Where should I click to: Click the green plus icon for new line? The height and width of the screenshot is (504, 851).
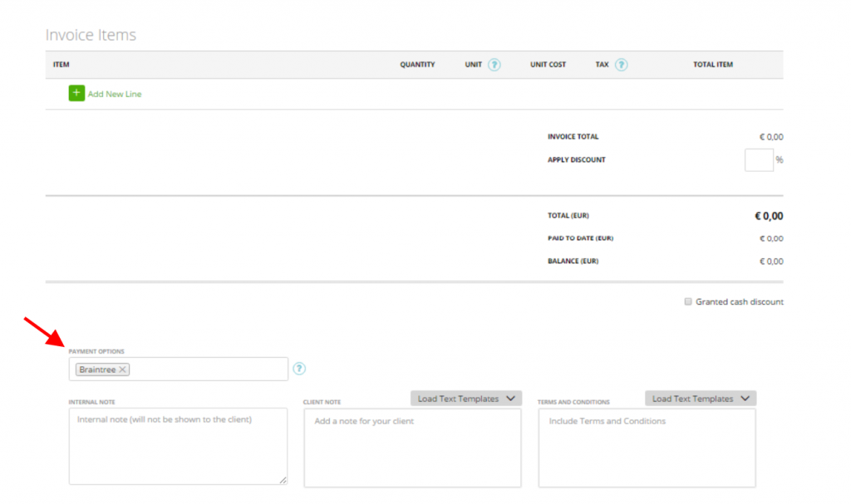click(76, 93)
